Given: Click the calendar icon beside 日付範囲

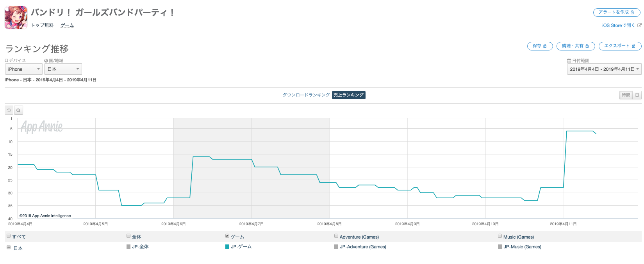Looking at the screenshot, I should 569,61.
